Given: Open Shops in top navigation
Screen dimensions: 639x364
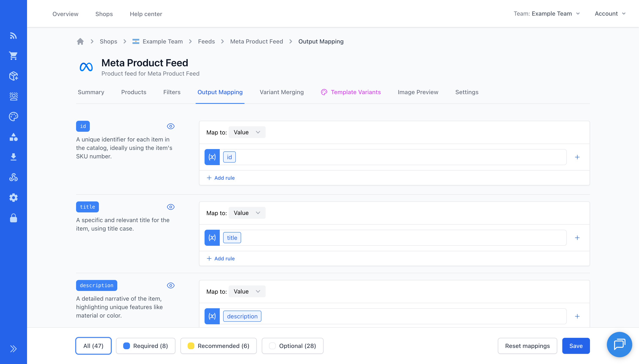Looking at the screenshot, I should (104, 14).
